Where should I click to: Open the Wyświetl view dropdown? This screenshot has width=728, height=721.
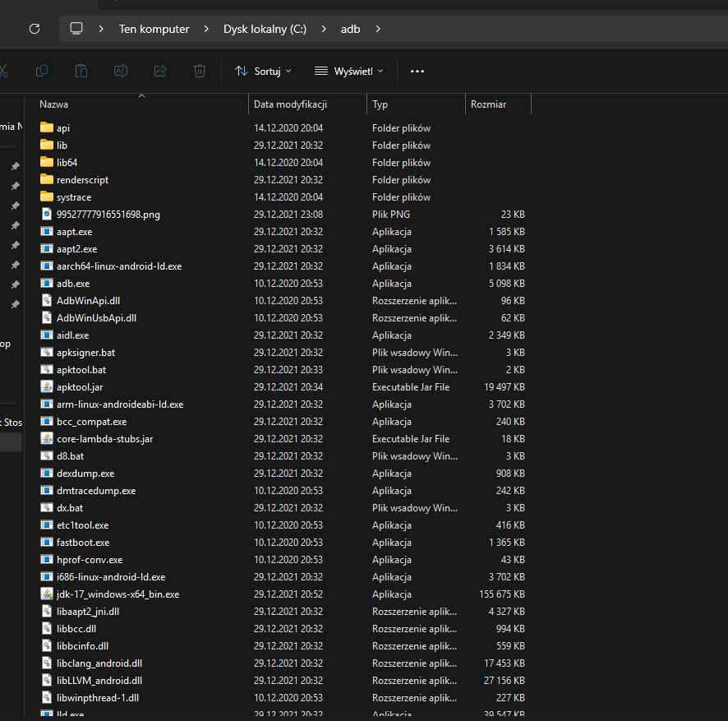coord(349,72)
